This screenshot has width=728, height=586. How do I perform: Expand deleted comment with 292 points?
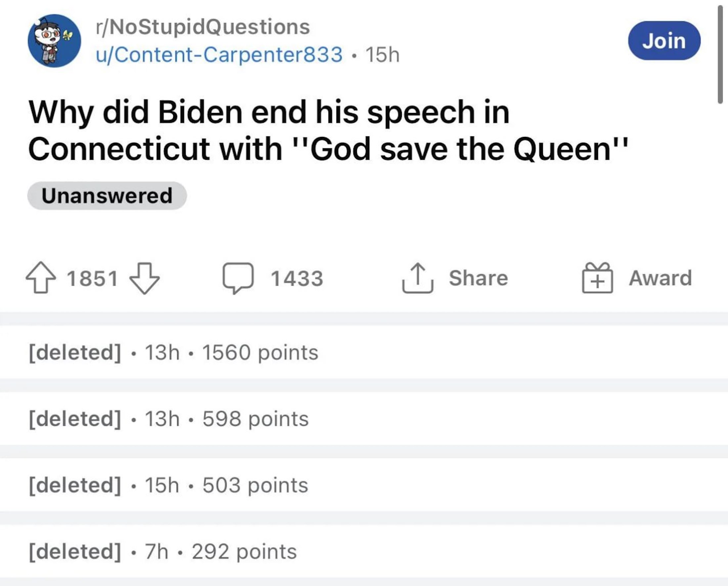163,552
